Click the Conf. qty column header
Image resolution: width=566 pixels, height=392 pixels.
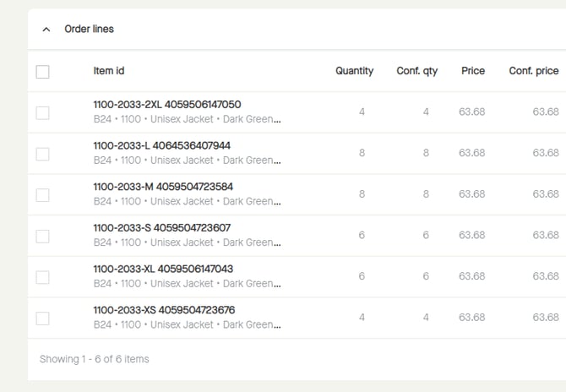[x=416, y=71]
